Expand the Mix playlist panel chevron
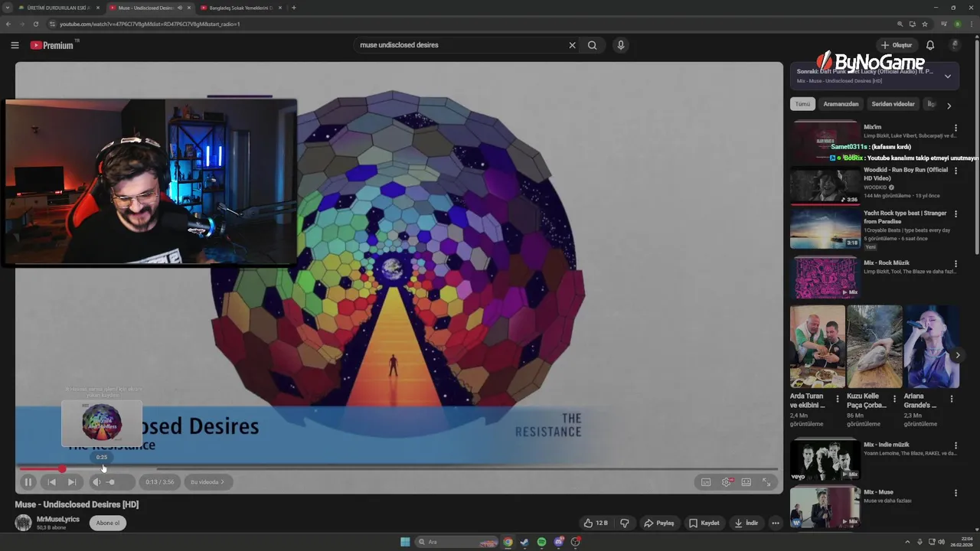This screenshot has height=551, width=980. coord(947,77)
